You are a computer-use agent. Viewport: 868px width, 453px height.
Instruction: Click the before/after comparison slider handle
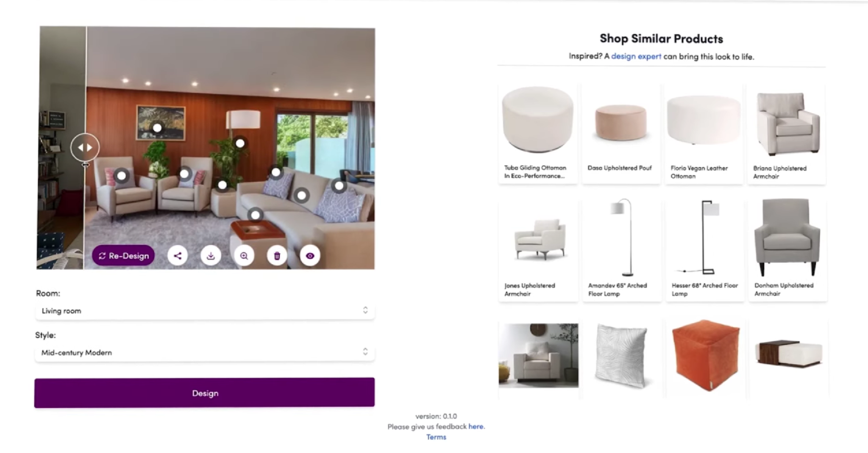coord(85,147)
